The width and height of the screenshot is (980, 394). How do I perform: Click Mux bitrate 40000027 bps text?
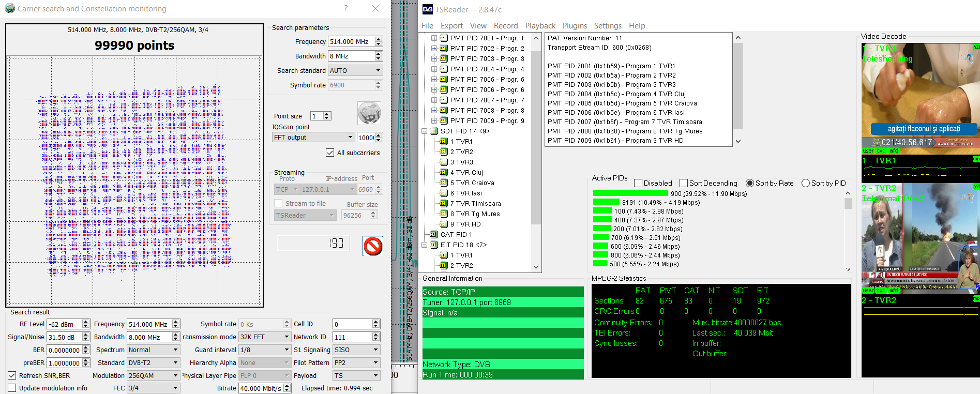coord(736,322)
